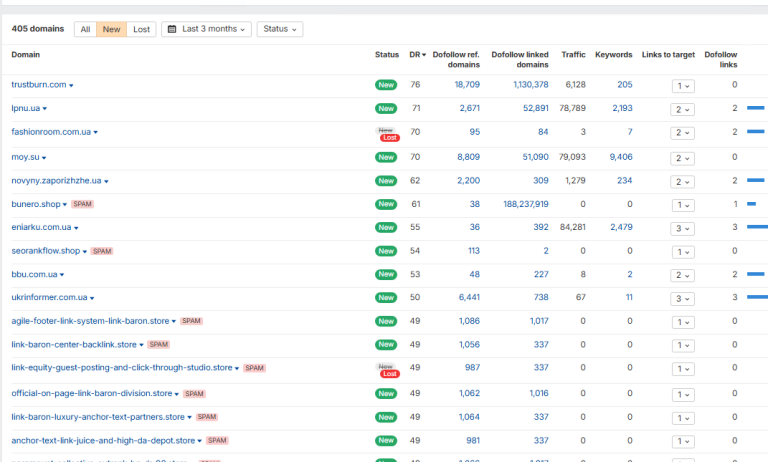
Task: Open the Last 3 months date picker
Action: [x=206, y=29]
